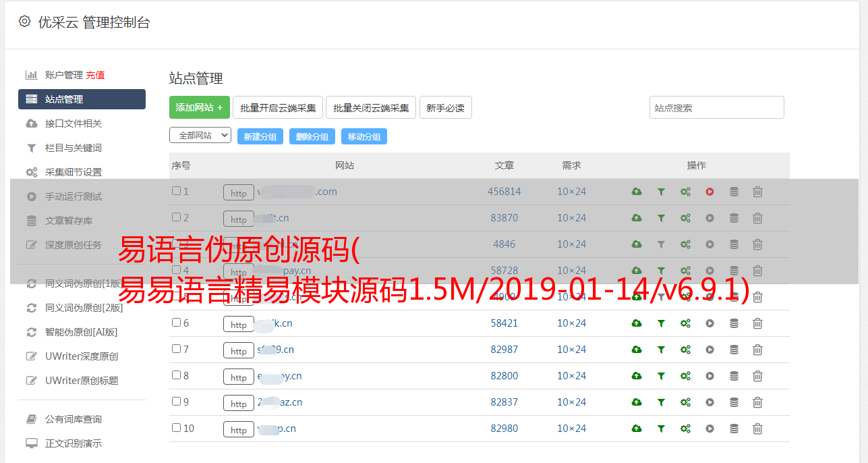Image resolution: width=868 pixels, height=463 pixels.
Task: Click the http button in row 10
Action: [239, 430]
